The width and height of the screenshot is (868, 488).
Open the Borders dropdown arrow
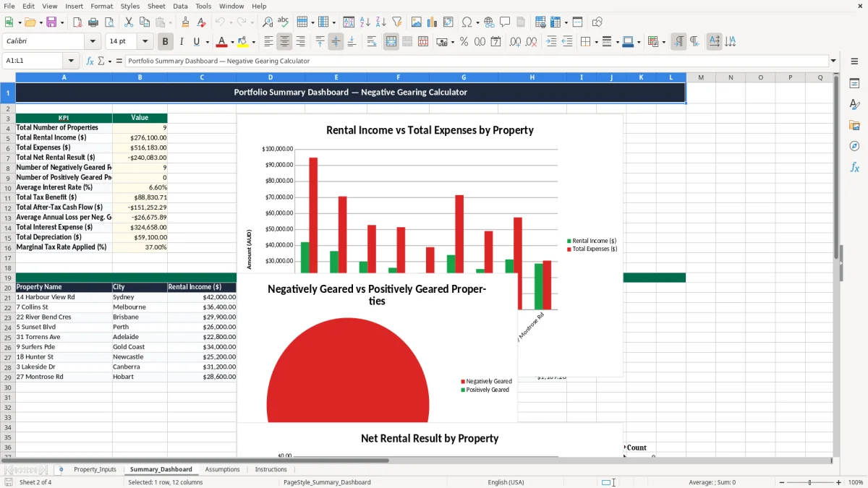pyautogui.click(x=597, y=42)
